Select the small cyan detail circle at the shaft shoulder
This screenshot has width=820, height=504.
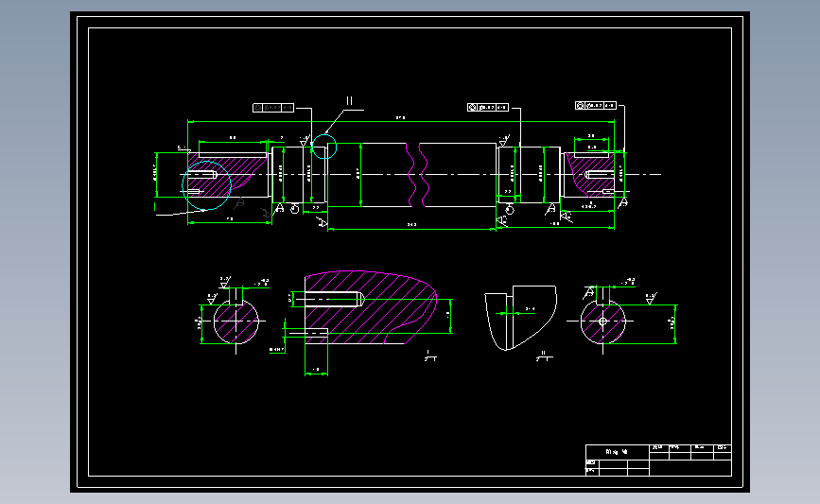324,147
